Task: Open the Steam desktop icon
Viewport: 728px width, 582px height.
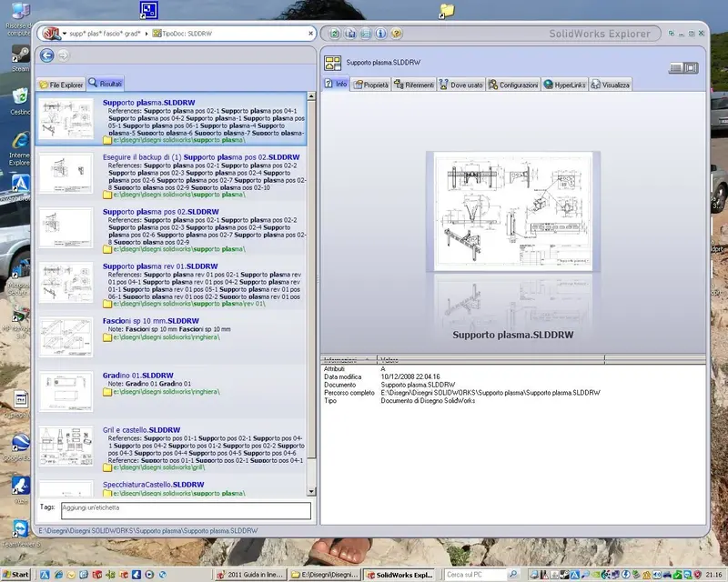Action: pyautogui.click(x=20, y=58)
